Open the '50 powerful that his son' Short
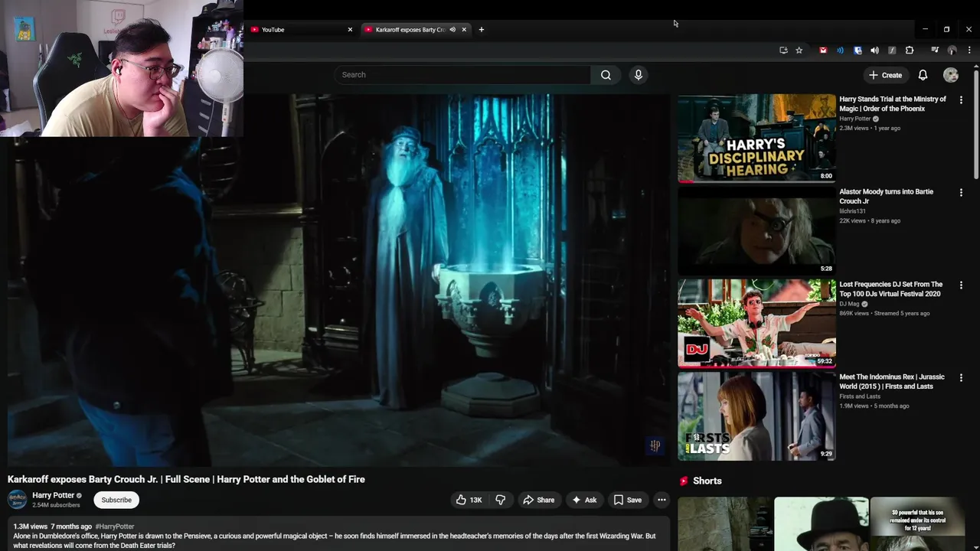This screenshot has width=980, height=551. 917,524
